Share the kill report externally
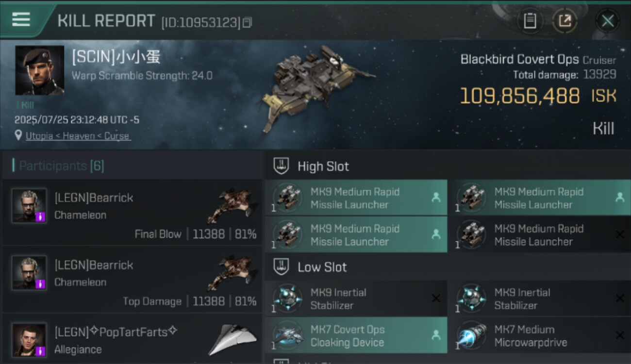The height and width of the screenshot is (364, 631). (565, 20)
